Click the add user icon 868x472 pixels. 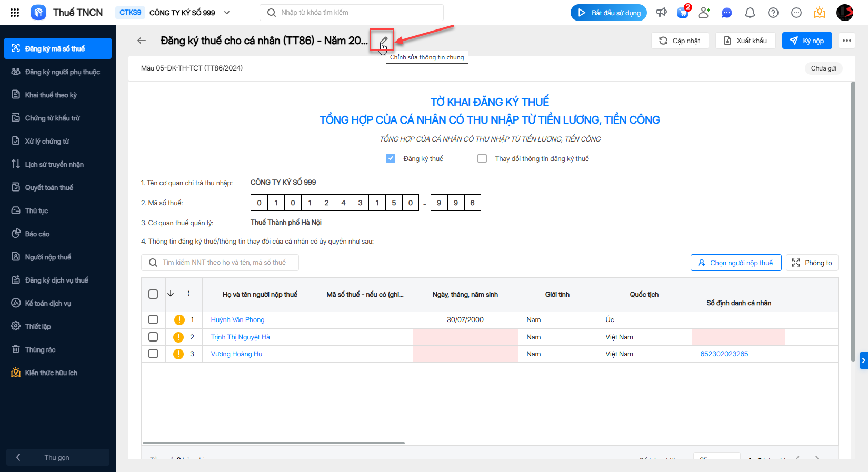coord(704,13)
